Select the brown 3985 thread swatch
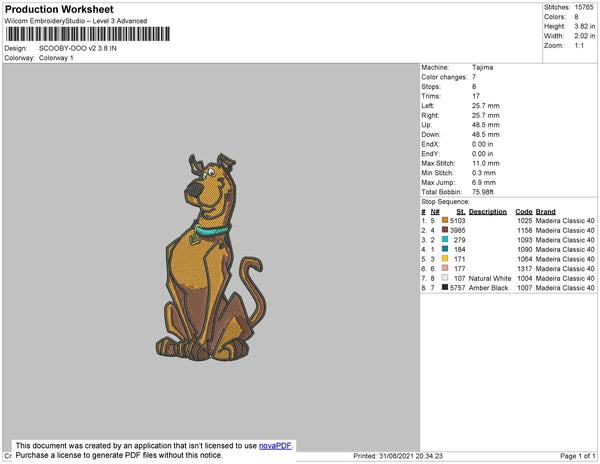Image resolution: width=600 pixels, height=464 pixels. (x=445, y=230)
